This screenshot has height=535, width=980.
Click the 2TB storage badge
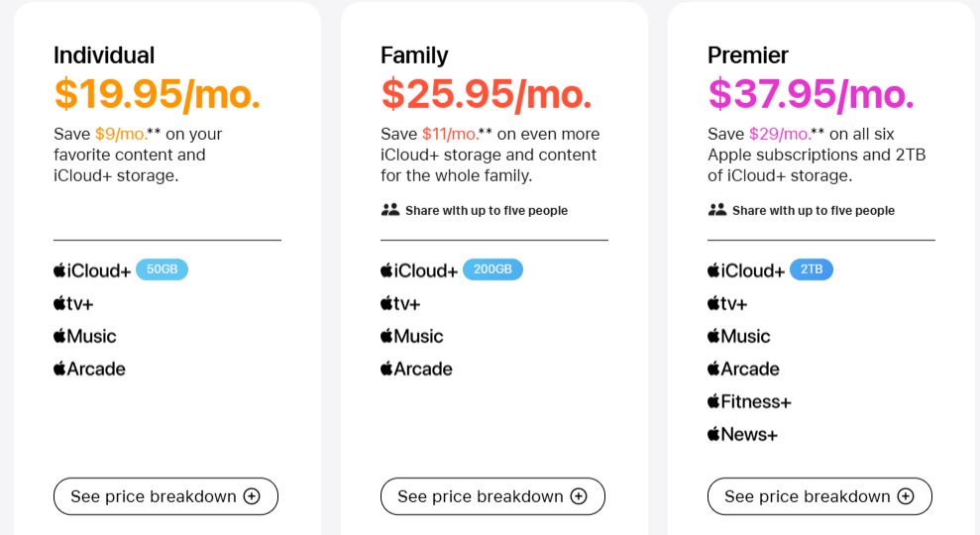[x=812, y=269]
